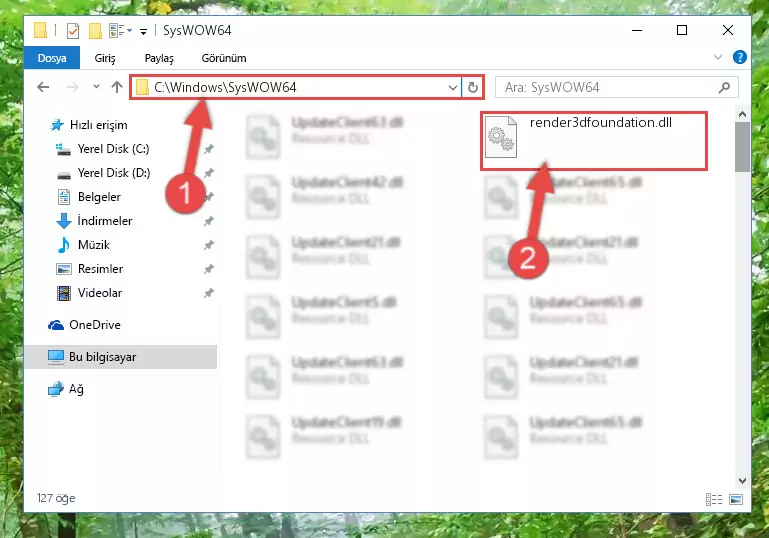
Task: Expand the ribbon with the chevron
Action: click(718, 57)
